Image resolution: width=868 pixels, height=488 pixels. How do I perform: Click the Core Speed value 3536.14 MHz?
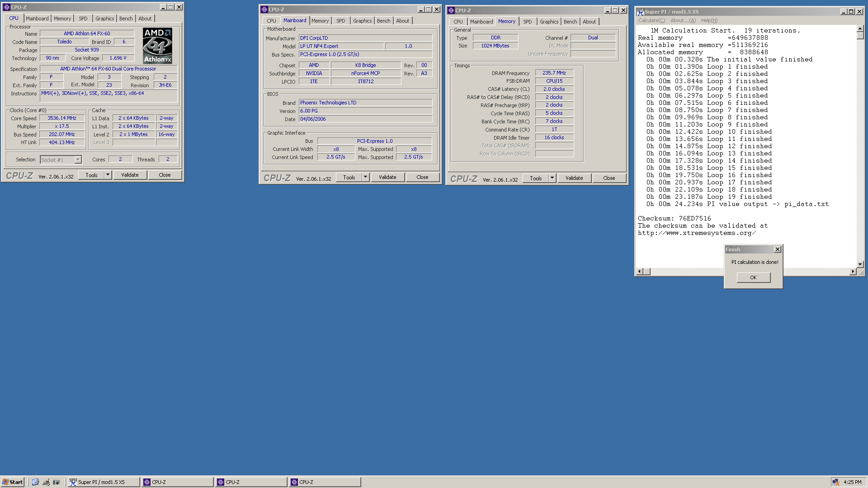point(62,118)
